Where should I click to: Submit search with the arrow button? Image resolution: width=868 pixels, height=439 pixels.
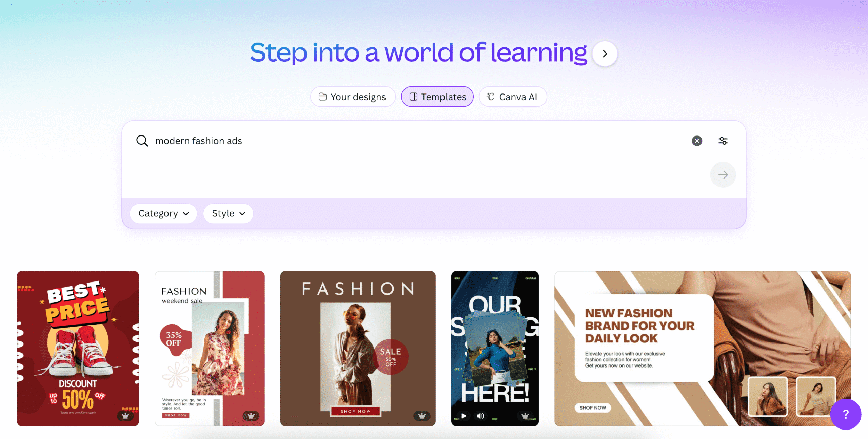(723, 175)
